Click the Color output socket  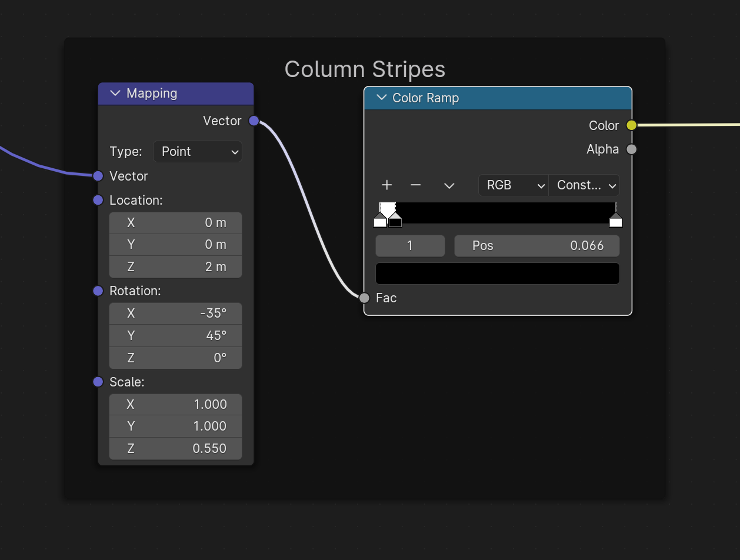(631, 125)
